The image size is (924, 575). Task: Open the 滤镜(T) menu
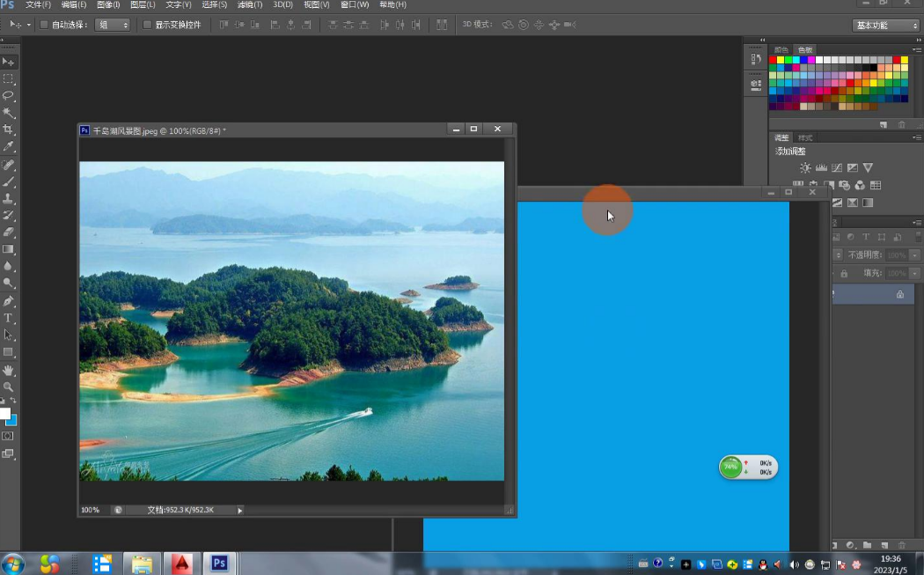coord(250,4)
